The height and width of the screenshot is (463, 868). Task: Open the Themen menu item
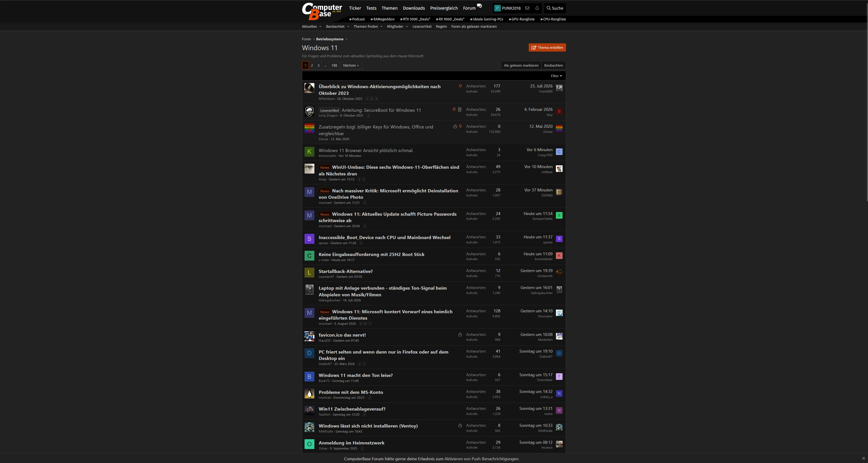tap(390, 8)
